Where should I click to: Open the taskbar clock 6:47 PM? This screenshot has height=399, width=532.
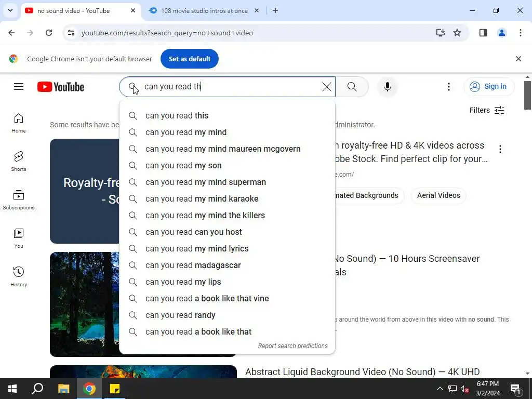487,389
